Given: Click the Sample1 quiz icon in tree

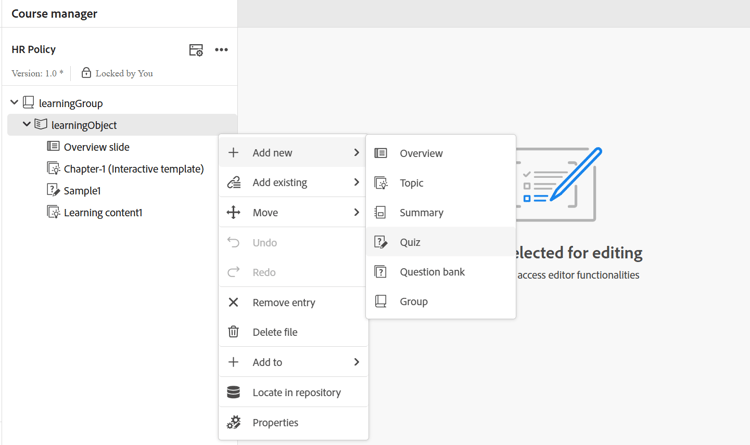Looking at the screenshot, I should click(54, 190).
